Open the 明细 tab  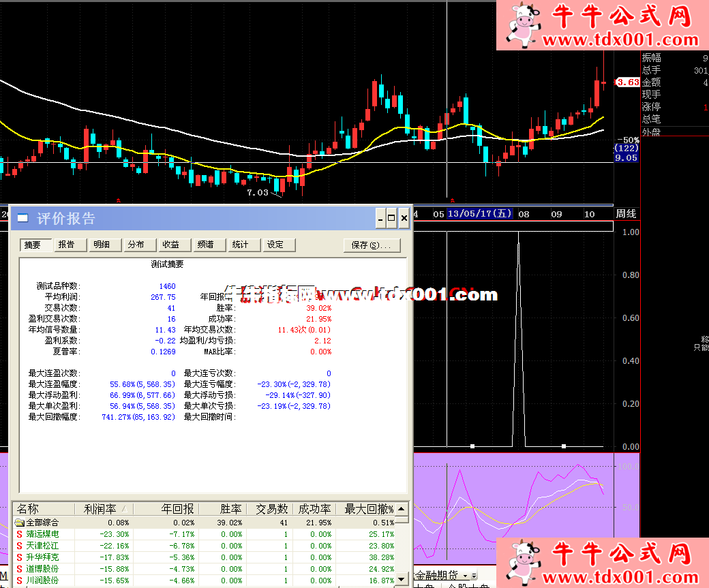point(102,245)
